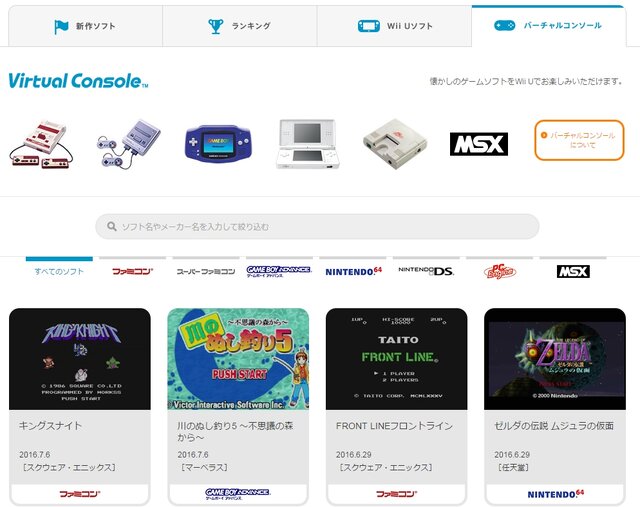Choose the Game Boy Advance console icon
The width and height of the screenshot is (640, 507).
coord(218,144)
